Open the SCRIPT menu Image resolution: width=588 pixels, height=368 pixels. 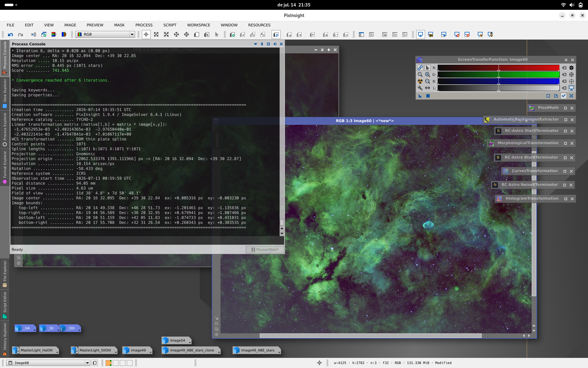point(170,25)
